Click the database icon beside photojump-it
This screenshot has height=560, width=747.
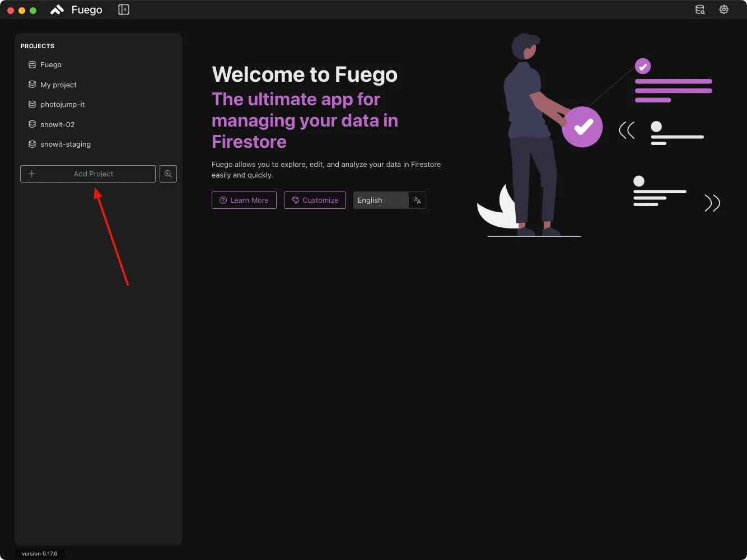pyautogui.click(x=32, y=104)
